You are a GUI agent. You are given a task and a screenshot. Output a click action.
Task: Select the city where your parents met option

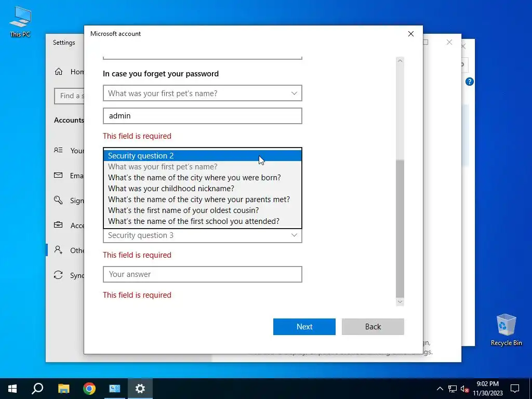point(203,199)
